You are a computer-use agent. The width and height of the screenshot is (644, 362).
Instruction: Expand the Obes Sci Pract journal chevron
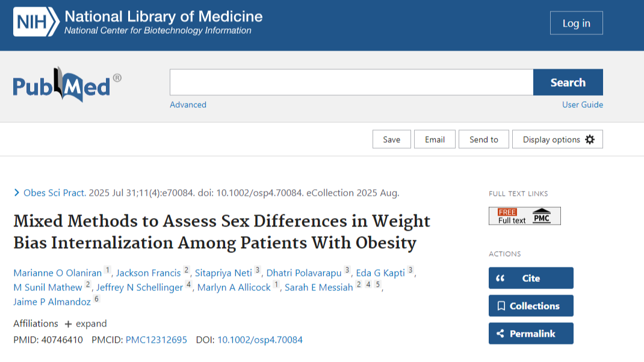[17, 193]
